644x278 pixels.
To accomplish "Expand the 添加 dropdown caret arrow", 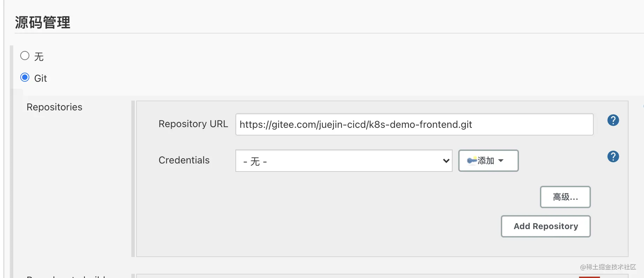I will pyautogui.click(x=501, y=161).
